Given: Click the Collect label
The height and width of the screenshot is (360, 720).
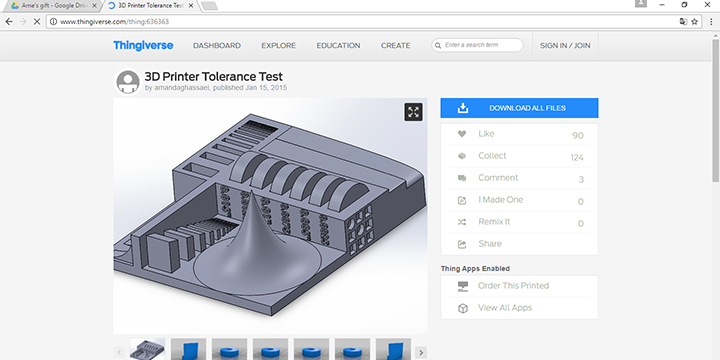Looking at the screenshot, I should click(x=492, y=156).
